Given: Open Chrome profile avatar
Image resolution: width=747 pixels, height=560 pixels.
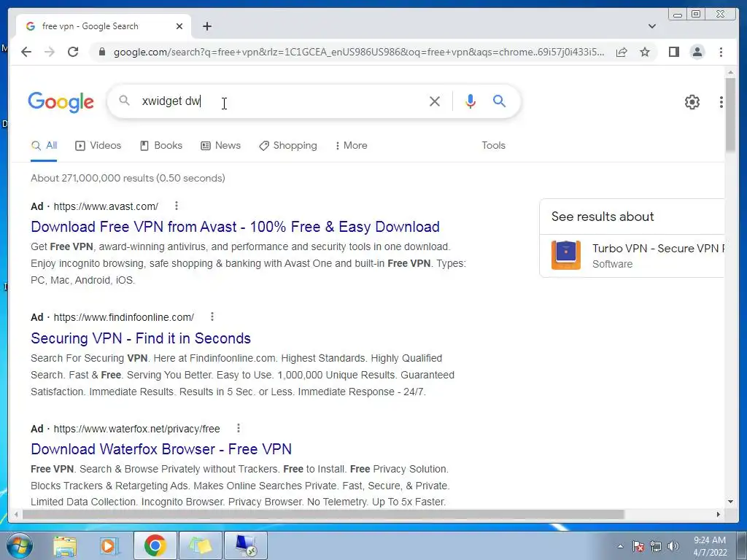Looking at the screenshot, I should [697, 52].
